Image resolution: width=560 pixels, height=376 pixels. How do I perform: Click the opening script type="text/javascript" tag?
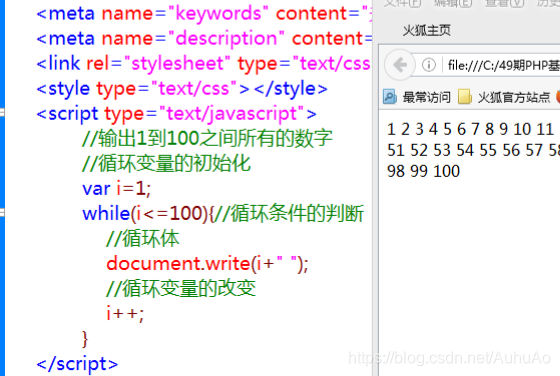[176, 114]
